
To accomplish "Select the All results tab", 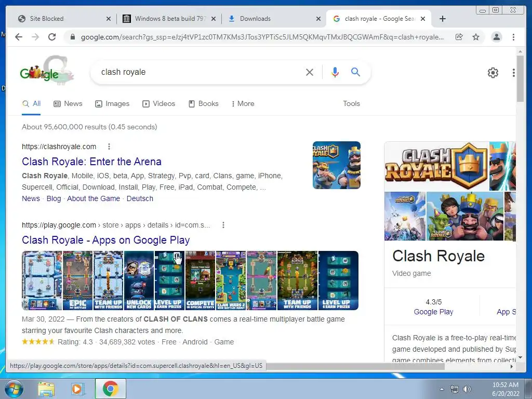I will point(31,104).
